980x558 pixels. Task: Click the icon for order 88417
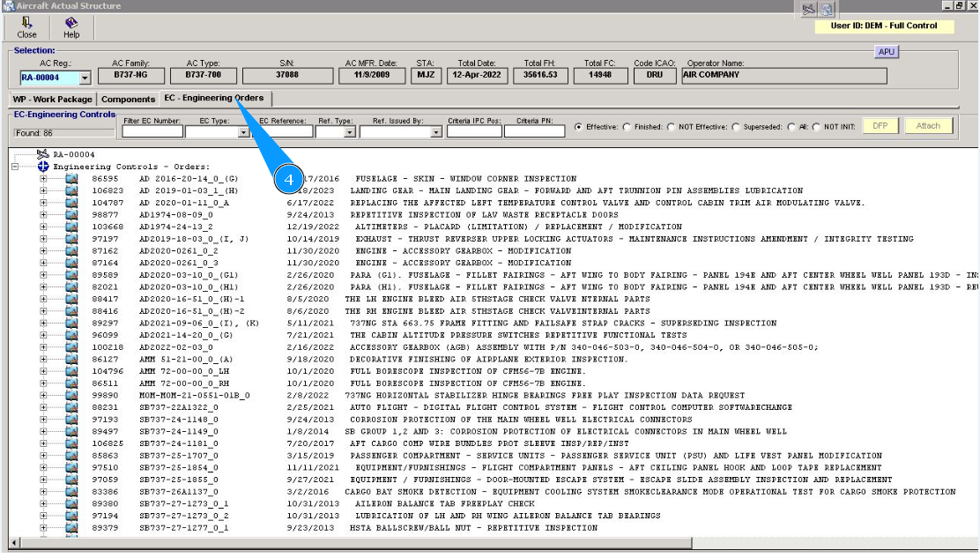[x=71, y=299]
